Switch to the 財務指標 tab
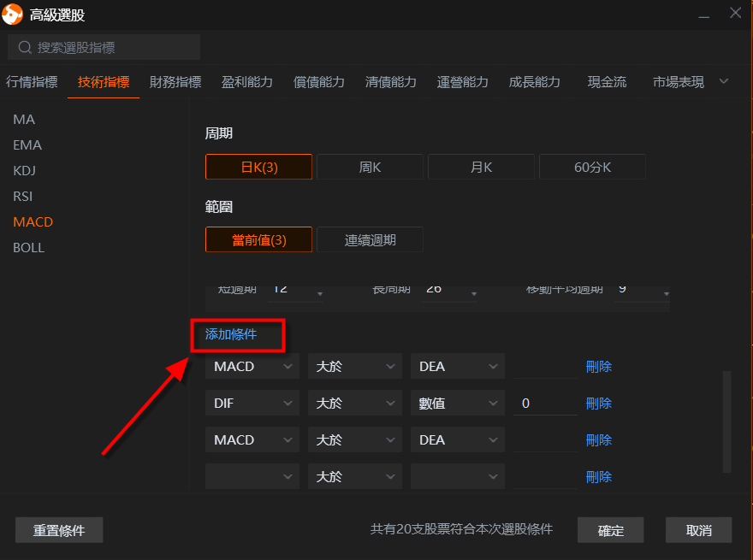 (175, 82)
